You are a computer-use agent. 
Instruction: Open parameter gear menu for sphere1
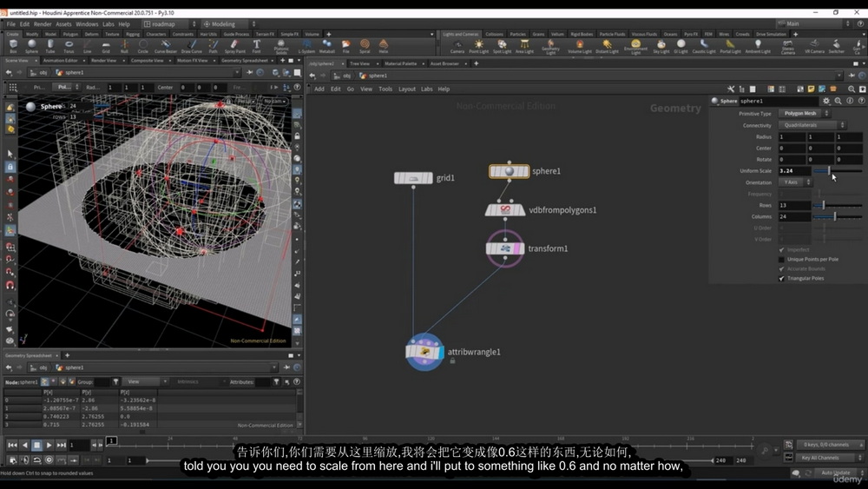(826, 101)
